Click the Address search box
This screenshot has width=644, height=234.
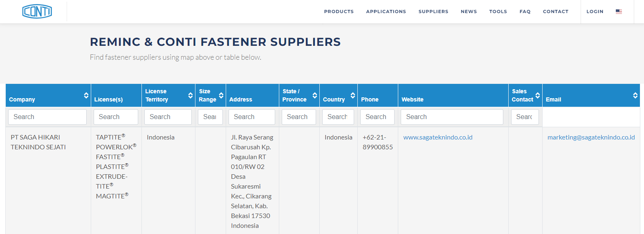pyautogui.click(x=251, y=117)
